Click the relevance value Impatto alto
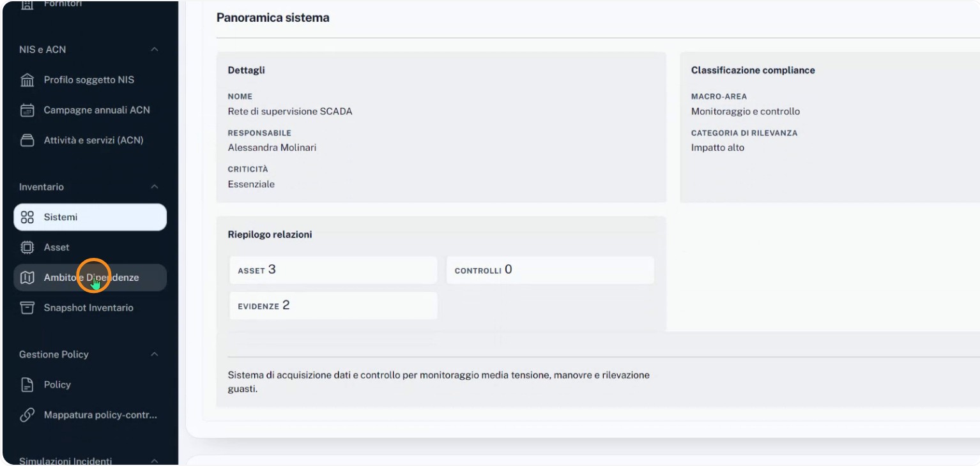Image resolution: width=980 pixels, height=466 pixels. [717, 148]
